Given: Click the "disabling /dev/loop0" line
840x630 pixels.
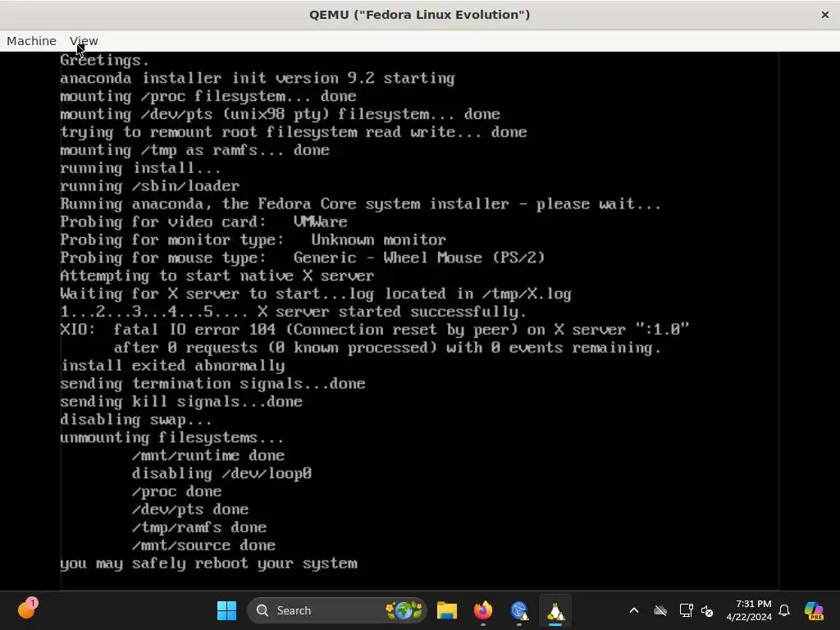Looking at the screenshot, I should click(x=221, y=473).
